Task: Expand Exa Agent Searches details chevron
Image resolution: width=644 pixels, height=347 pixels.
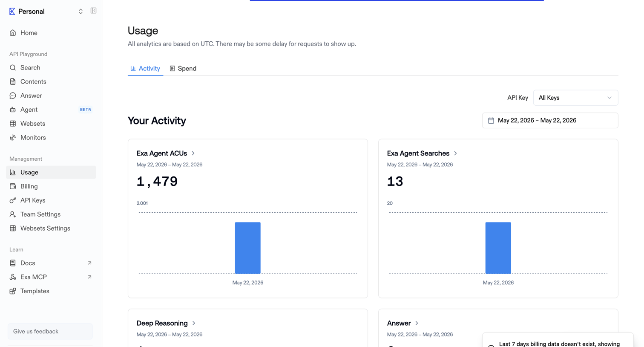Action: [x=456, y=153]
